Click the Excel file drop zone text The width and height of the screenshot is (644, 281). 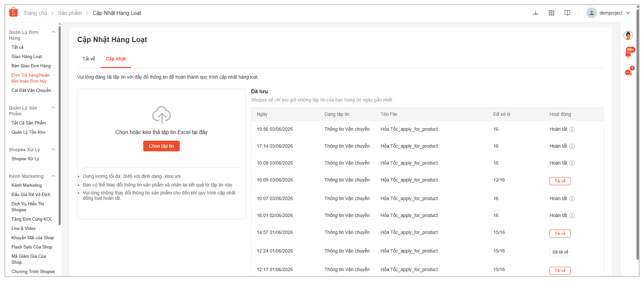pos(162,132)
